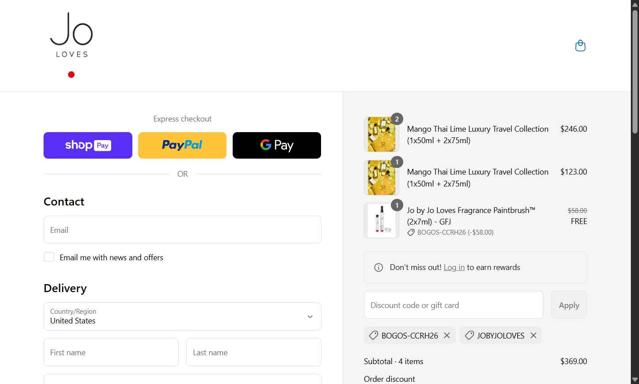Click the Order discount label

click(389, 379)
